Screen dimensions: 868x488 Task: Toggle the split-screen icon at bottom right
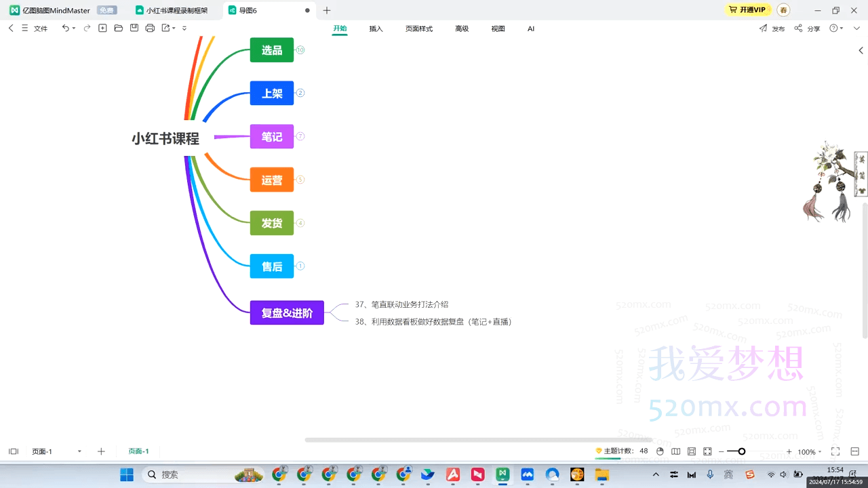coord(854,451)
